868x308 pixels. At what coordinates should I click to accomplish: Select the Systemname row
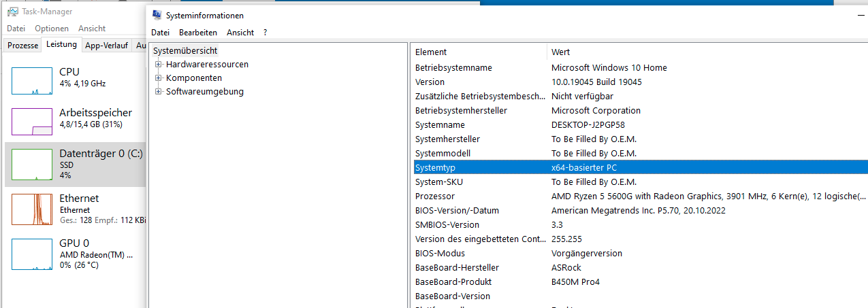640,124
